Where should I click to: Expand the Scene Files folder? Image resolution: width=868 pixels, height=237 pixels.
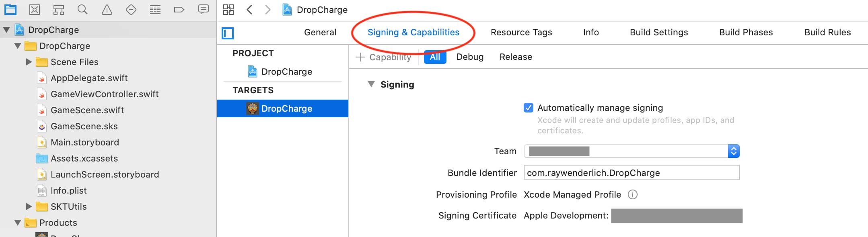point(29,62)
